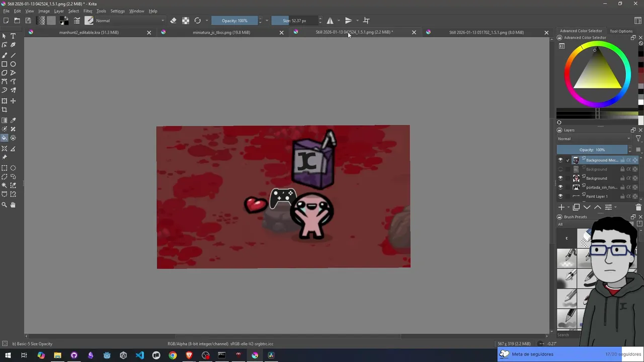Hide the Background Mer... layer
644x362 pixels.
coord(560,160)
